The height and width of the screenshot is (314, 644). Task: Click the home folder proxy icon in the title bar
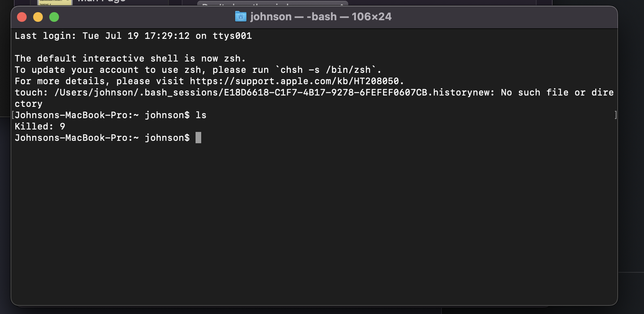(x=241, y=17)
